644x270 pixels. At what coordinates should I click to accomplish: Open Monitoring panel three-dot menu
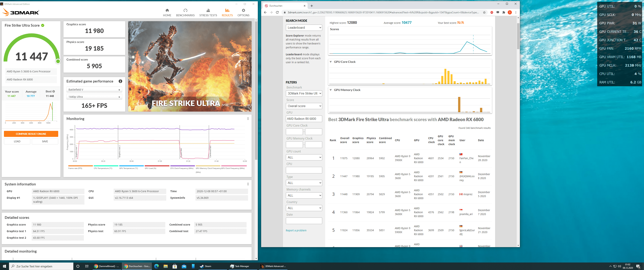click(248, 119)
